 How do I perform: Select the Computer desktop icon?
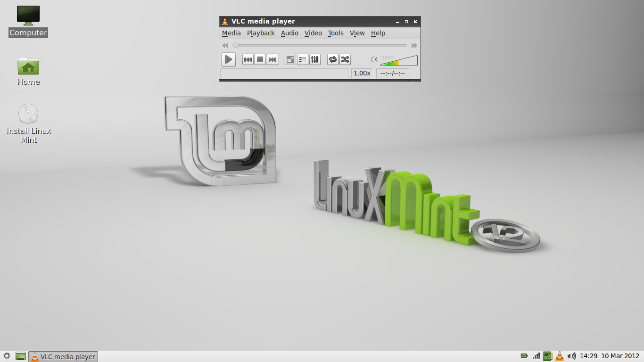(28, 21)
